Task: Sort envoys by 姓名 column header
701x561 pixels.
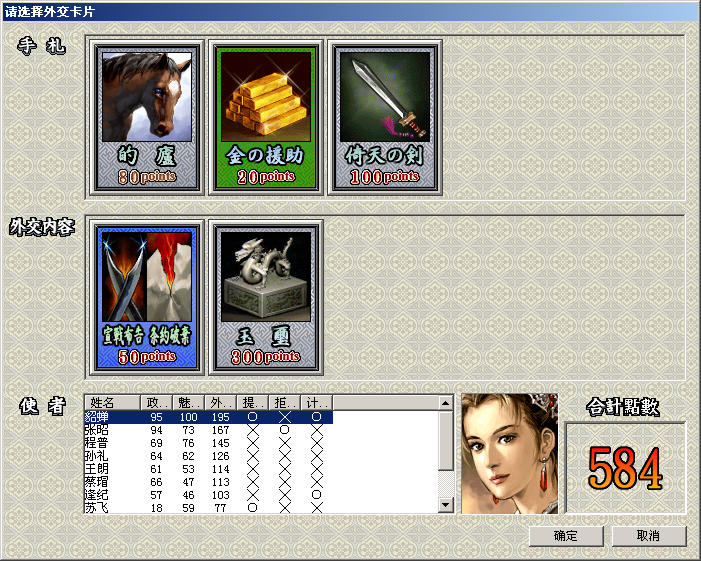Action: (112, 403)
